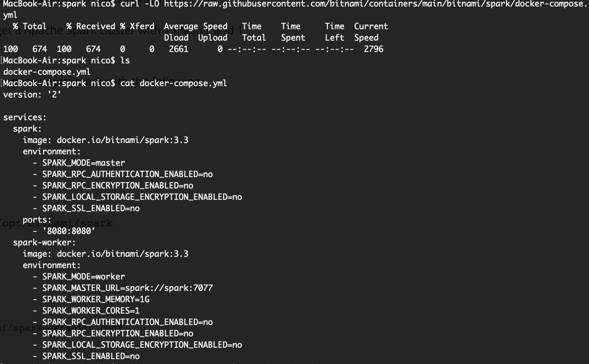Click the SPARK_MODE=master line
The image size is (589, 364).
(83, 163)
